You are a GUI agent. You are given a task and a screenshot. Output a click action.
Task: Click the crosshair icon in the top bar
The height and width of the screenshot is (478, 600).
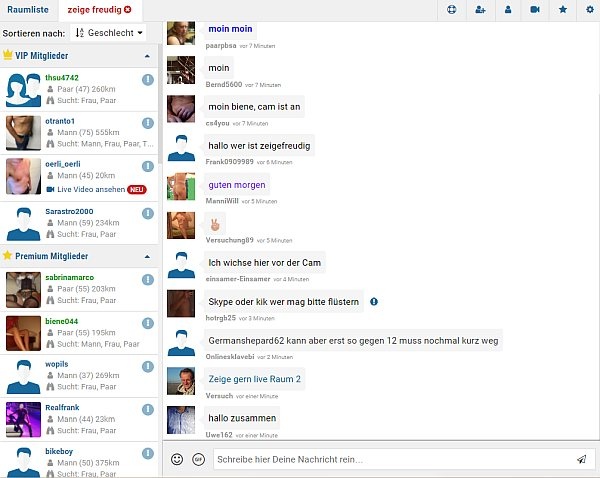tap(451, 10)
